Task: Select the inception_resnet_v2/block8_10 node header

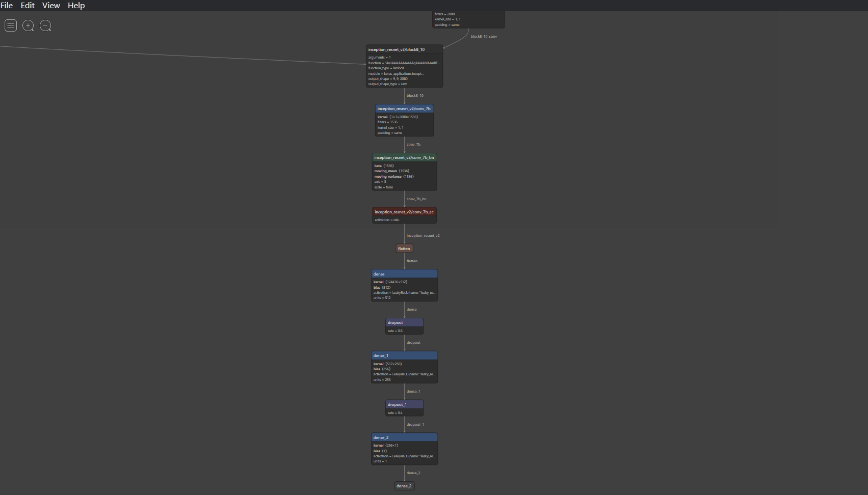Action: [404, 49]
